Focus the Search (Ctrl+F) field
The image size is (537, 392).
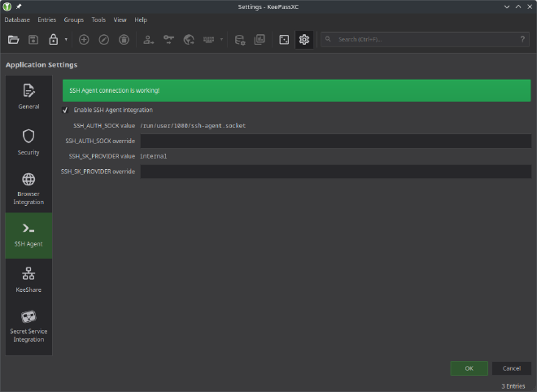[x=425, y=39]
